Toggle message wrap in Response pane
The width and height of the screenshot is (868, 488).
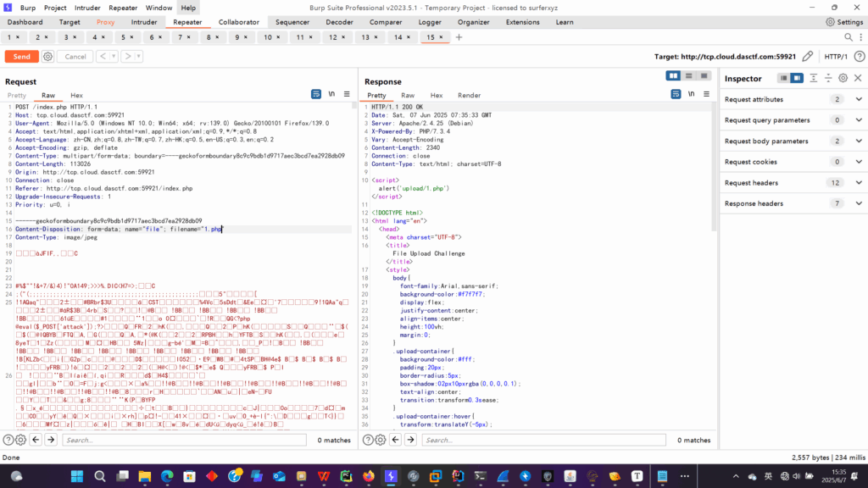(x=676, y=95)
